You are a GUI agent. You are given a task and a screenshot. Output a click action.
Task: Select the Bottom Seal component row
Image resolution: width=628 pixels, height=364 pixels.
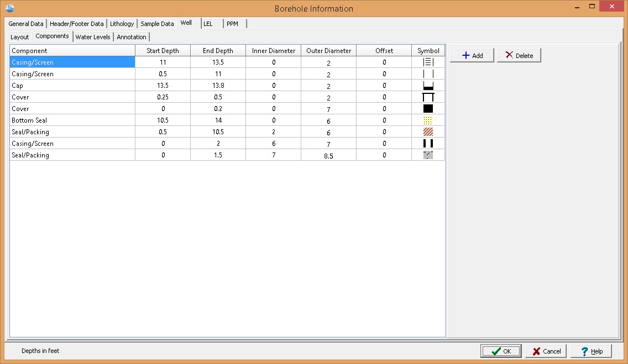(72, 120)
